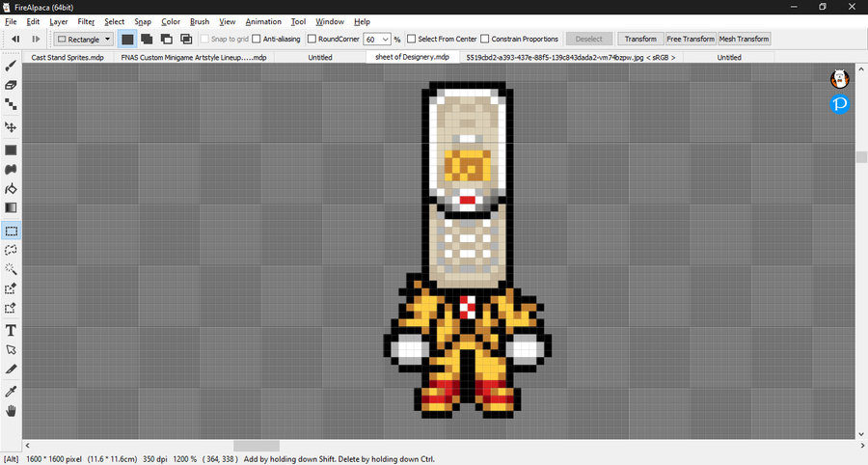
Task: Check Select From Center option
Action: 411,39
